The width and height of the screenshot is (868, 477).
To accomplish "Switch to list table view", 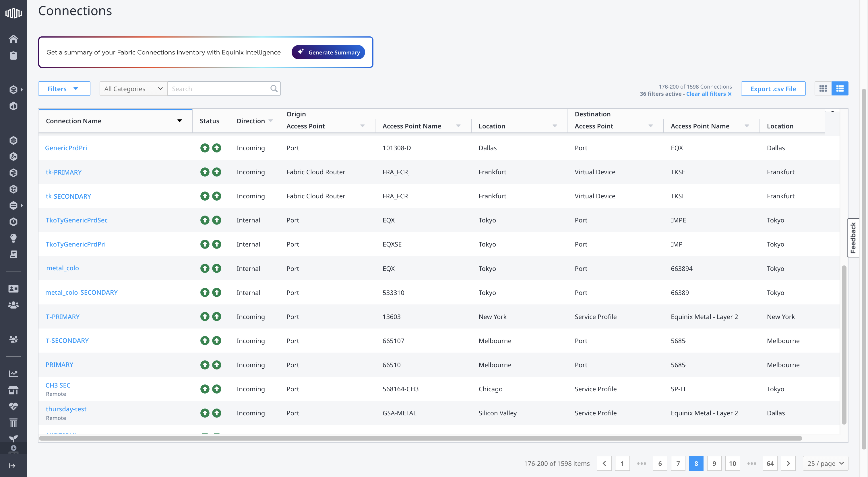I will coord(840,89).
